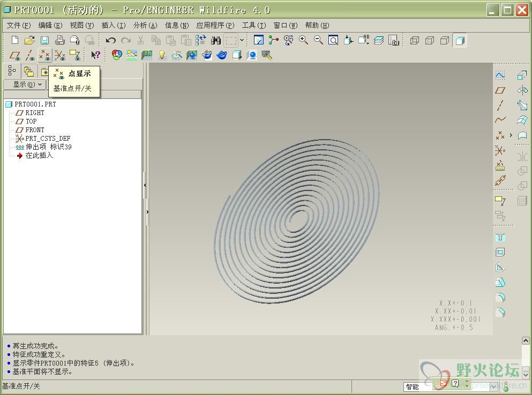Send the model as a mail attachment
The height and width of the screenshot is (395, 532).
pyautogui.click(x=74, y=40)
